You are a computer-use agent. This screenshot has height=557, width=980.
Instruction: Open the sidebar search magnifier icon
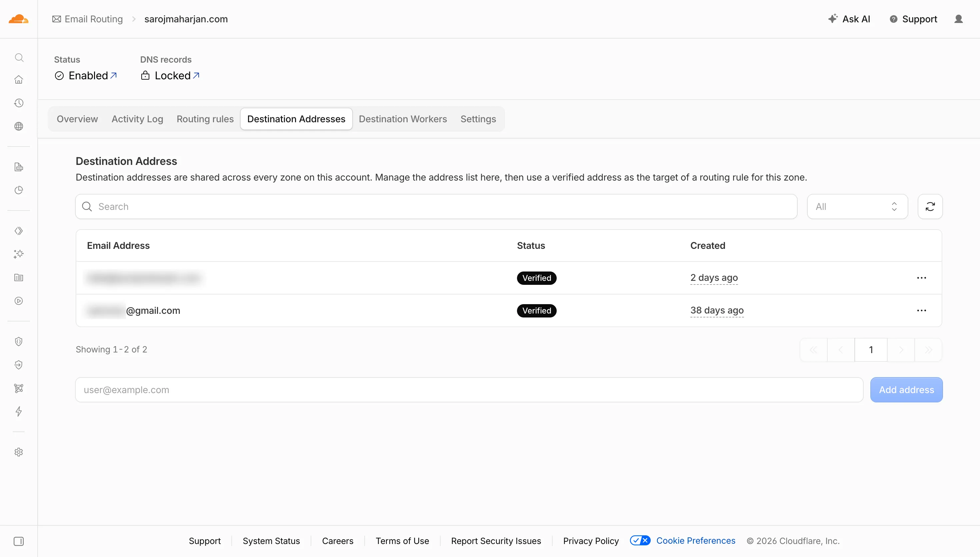(19, 57)
